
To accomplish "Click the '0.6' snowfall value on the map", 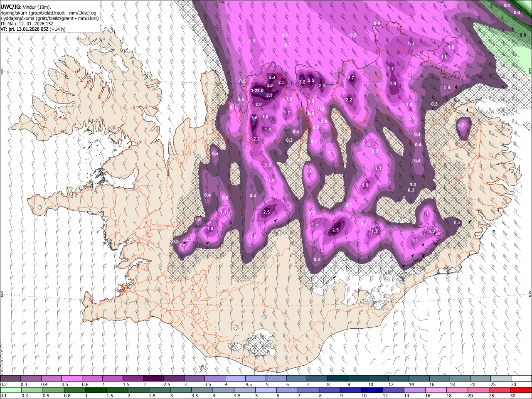I will tap(225, 198).
